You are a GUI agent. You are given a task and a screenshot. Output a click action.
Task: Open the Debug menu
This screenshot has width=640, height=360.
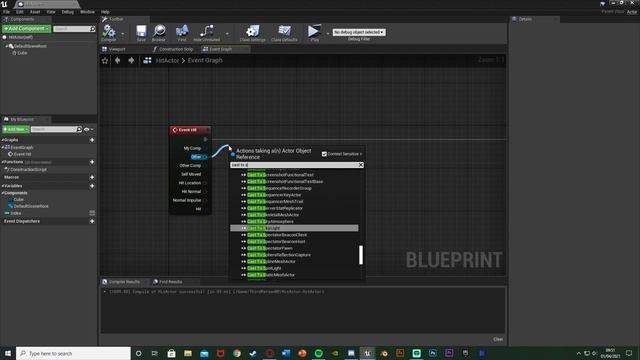click(67, 12)
